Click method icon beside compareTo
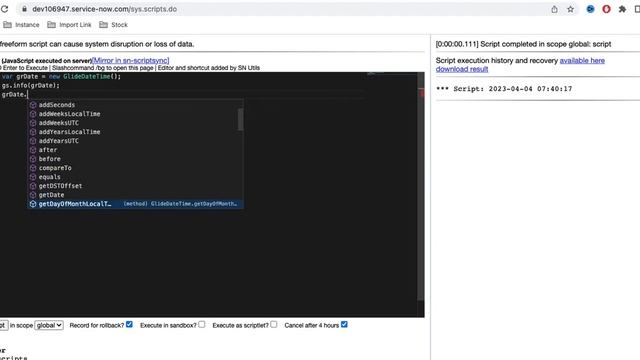Image resolution: width=640 pixels, height=360 pixels. coord(33,168)
